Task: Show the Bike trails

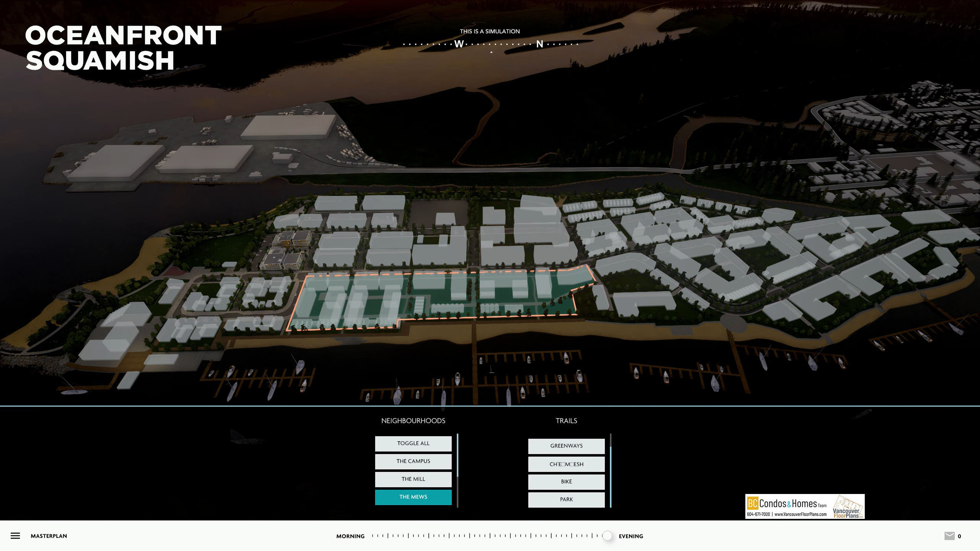Action: coord(567,482)
